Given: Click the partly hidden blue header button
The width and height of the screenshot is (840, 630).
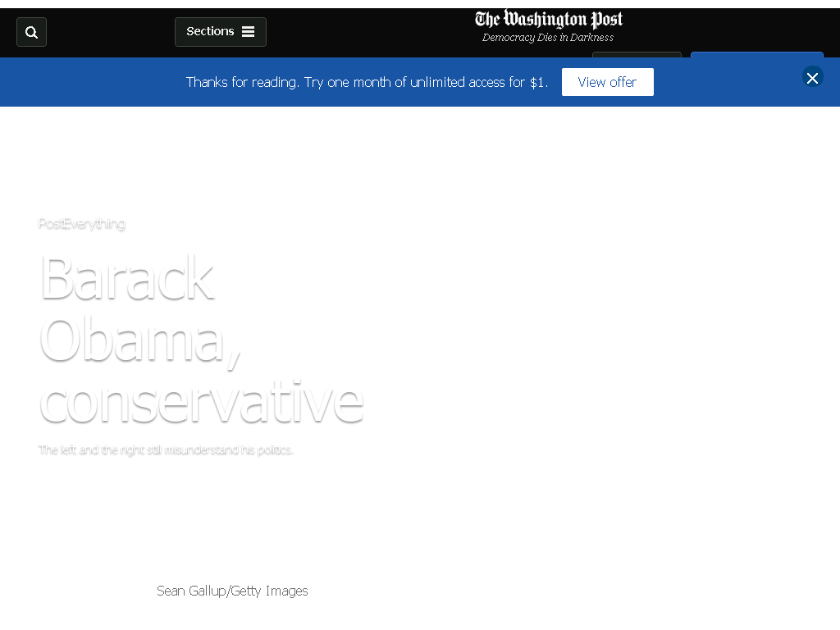Looking at the screenshot, I should click(757, 55).
